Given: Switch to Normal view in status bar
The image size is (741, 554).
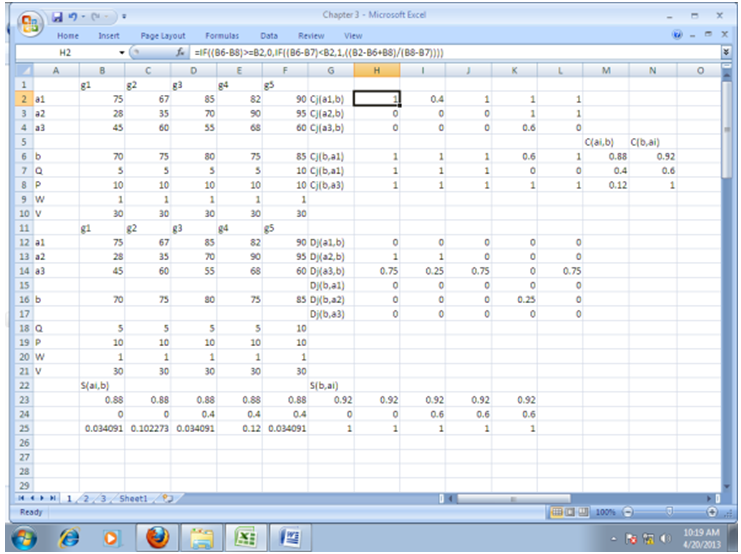Looking at the screenshot, I should coord(559,511).
